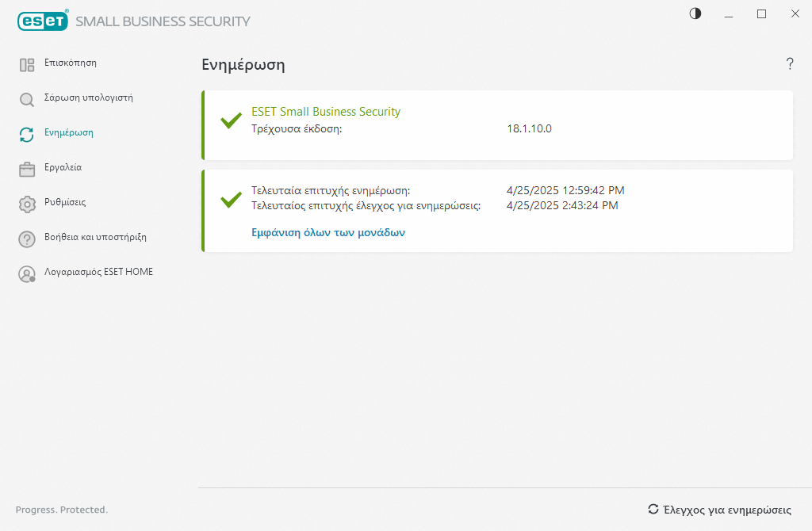Viewport: 812px width, 531px height.
Task: Click the Βοήθεια και υποστήριξη question icon
Action: coord(27,239)
